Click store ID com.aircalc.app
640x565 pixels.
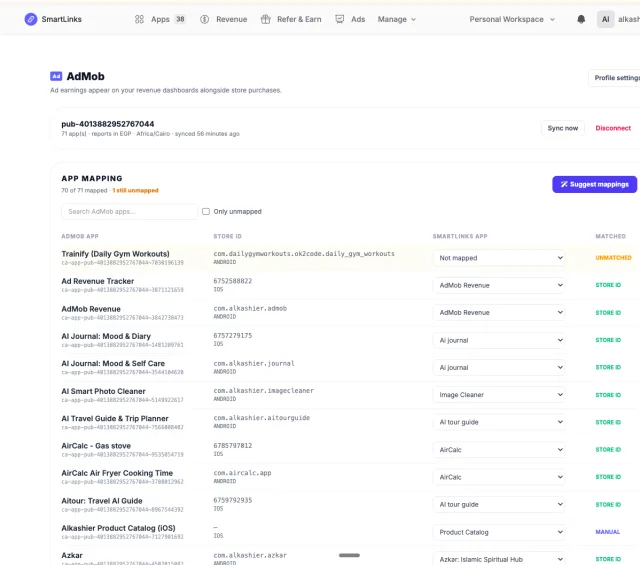click(242, 473)
